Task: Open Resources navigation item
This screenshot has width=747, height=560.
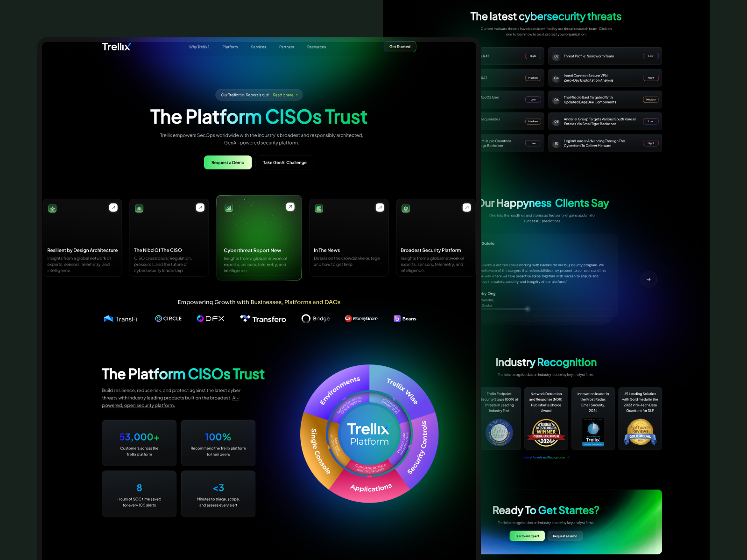Action: click(317, 47)
